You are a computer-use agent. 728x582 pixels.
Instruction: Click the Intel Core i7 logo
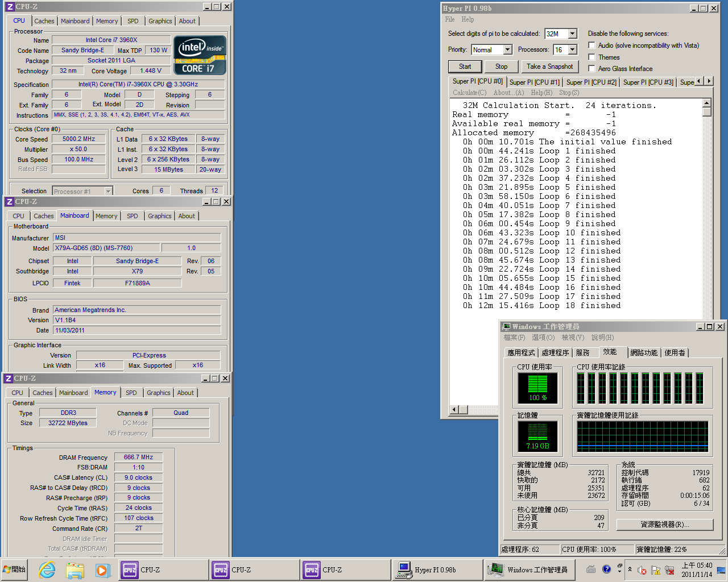pos(200,55)
